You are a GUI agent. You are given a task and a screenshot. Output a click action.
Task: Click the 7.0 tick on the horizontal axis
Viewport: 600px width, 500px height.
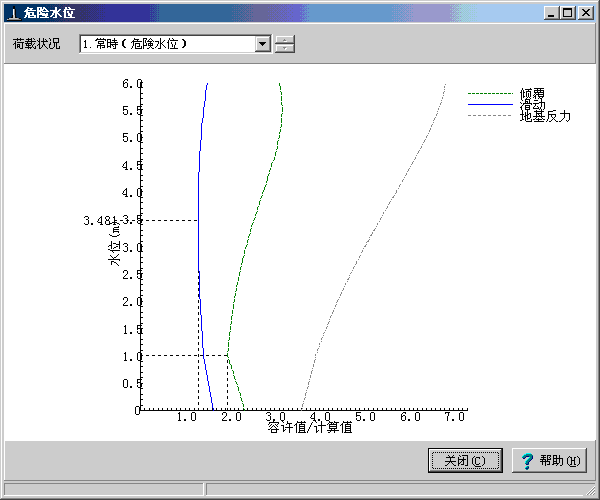point(454,417)
